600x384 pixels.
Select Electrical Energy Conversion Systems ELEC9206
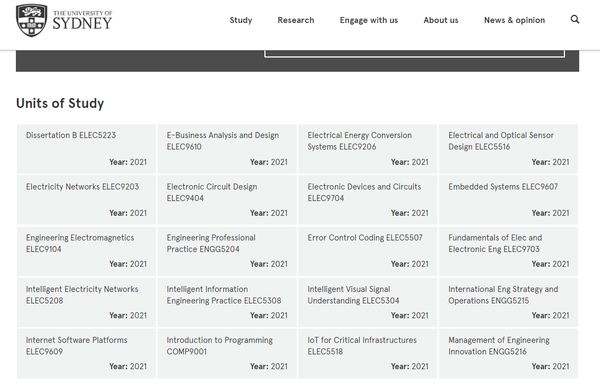368,149
